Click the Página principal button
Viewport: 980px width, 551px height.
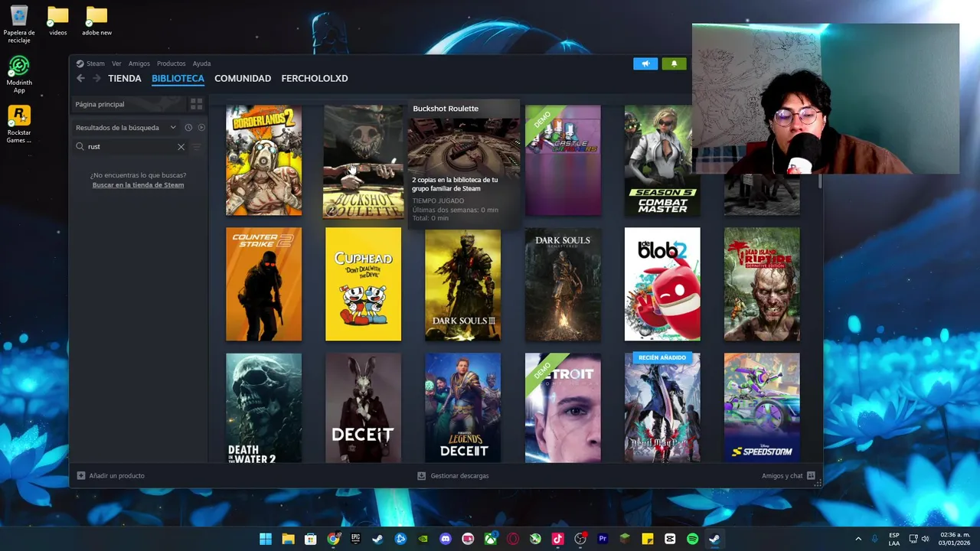point(129,104)
